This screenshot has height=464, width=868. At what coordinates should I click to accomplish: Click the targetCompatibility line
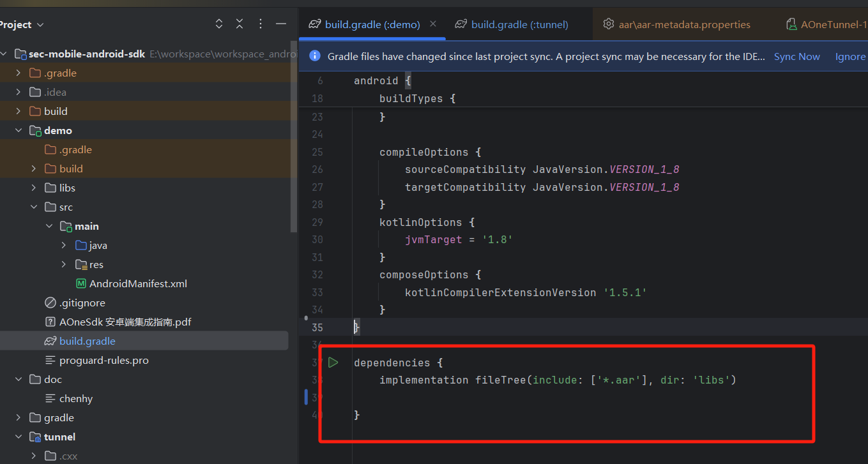[542, 188]
